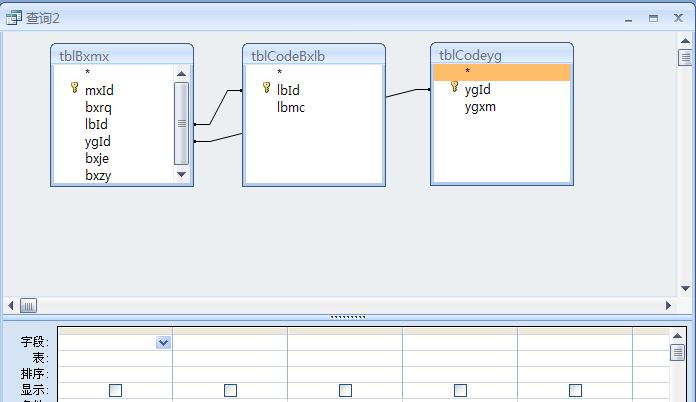Screen dimensions: 696x402
Task: Click design pane horizontal scroll right arrow
Action: coord(668,305)
